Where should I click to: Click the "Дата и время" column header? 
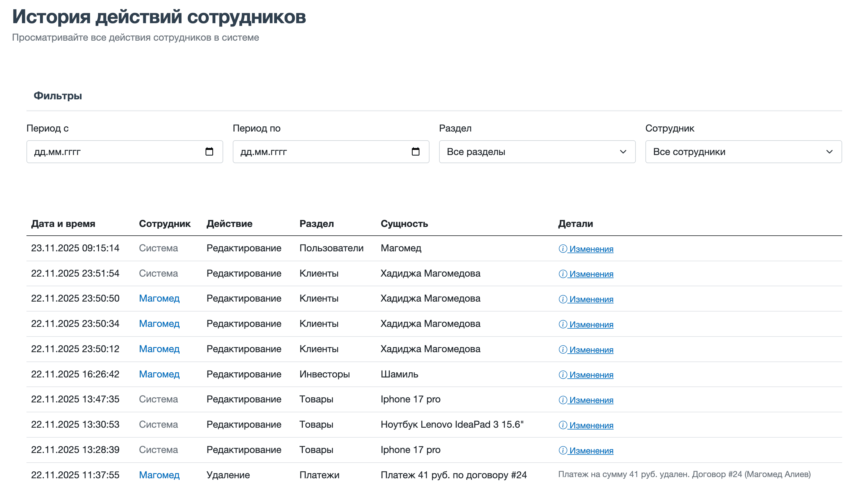point(63,223)
